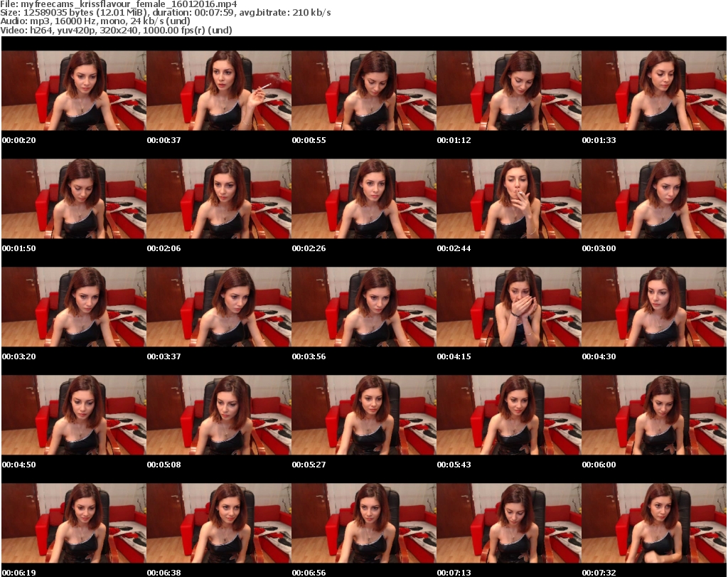Pick the thumbnail at 00:06:56
Viewport: 728px width, 577px height.
point(364,523)
